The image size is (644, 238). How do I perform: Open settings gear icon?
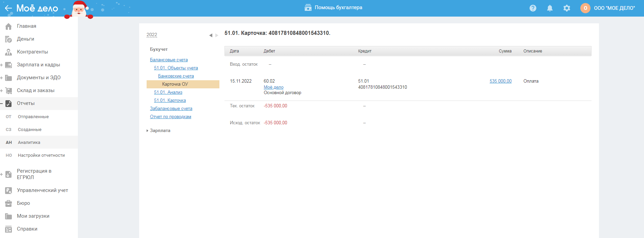click(566, 8)
